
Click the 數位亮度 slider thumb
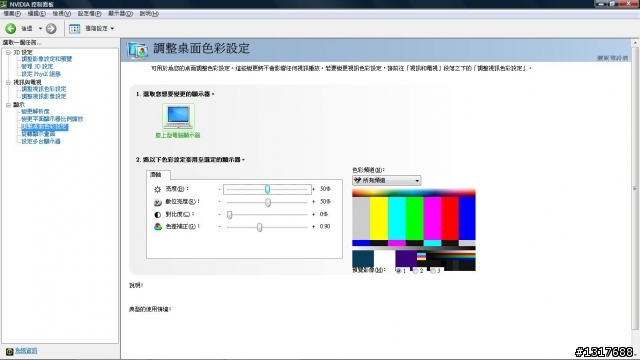point(268,202)
